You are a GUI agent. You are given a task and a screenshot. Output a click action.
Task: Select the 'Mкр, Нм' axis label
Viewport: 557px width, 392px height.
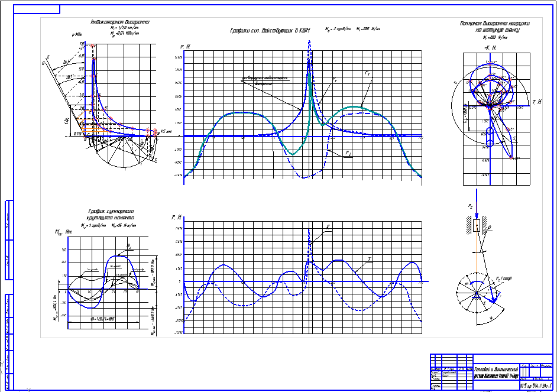tap(63, 232)
